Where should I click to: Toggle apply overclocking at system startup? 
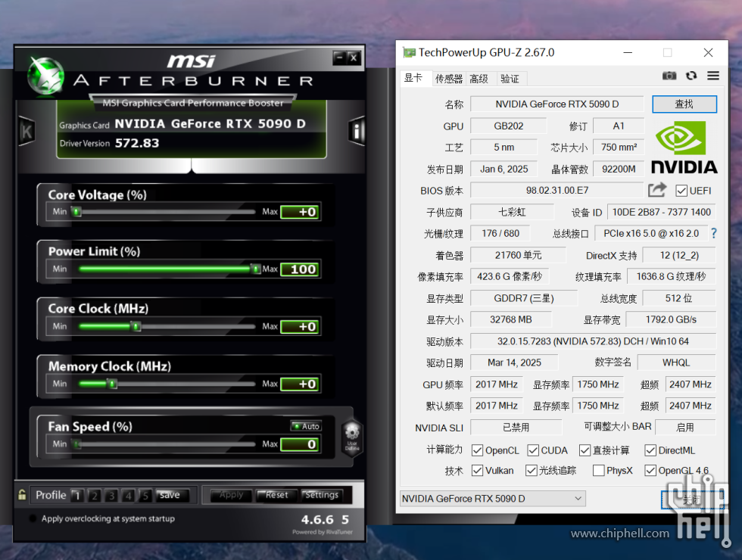tap(33, 518)
